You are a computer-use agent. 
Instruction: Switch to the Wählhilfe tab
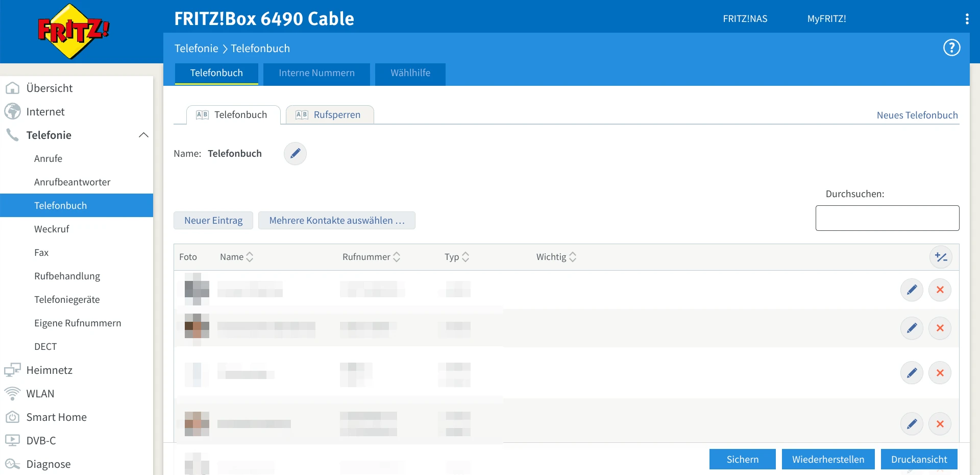[x=410, y=73]
